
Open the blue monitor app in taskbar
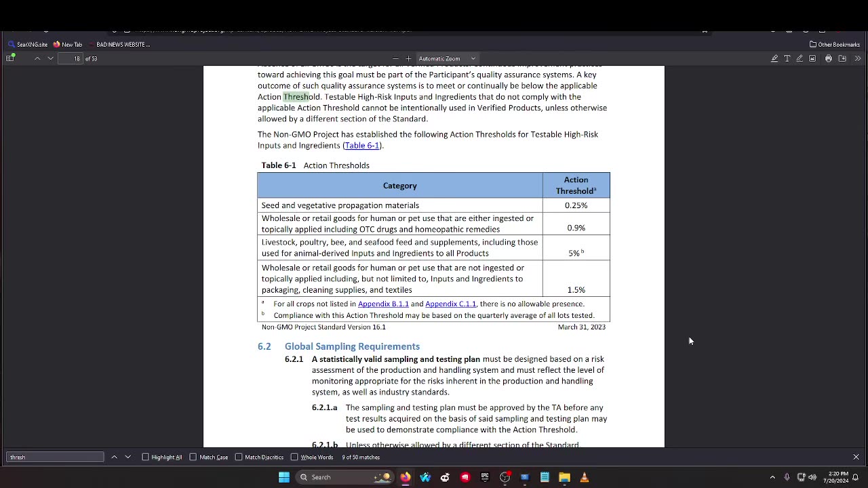coord(524,477)
